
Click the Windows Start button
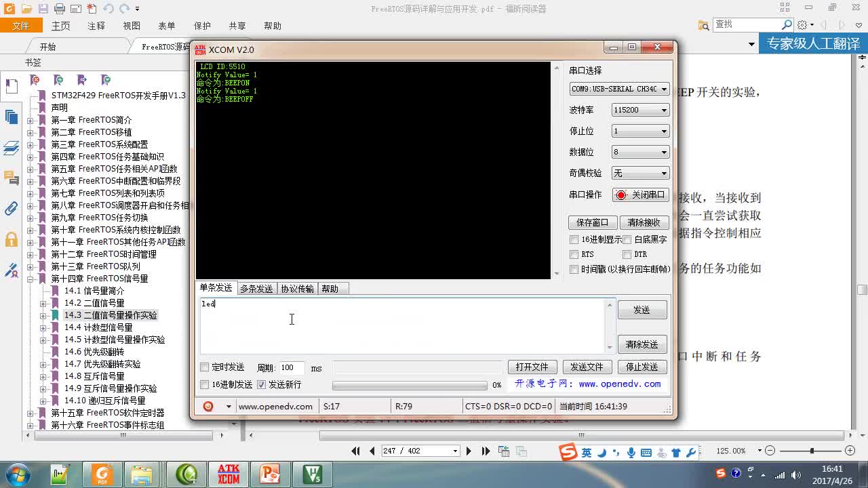(x=16, y=474)
